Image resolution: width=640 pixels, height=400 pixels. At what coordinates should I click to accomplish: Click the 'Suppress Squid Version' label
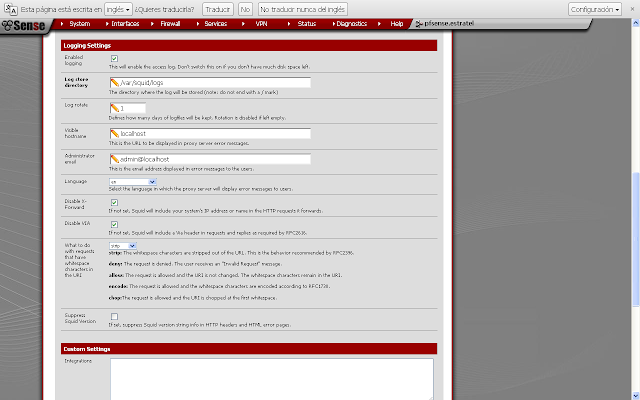click(80, 318)
